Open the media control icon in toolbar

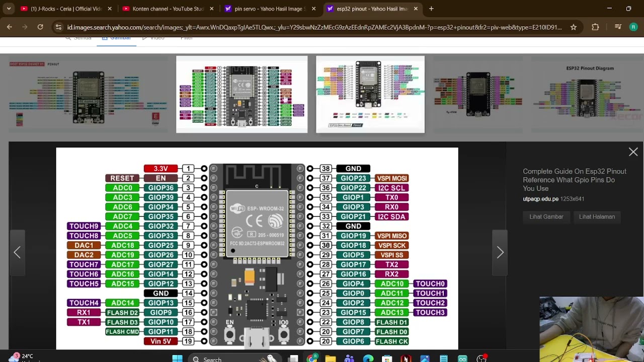tap(618, 27)
